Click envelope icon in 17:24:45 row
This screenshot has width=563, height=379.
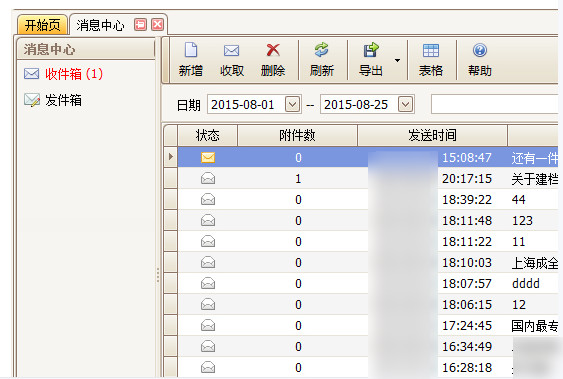tap(208, 326)
